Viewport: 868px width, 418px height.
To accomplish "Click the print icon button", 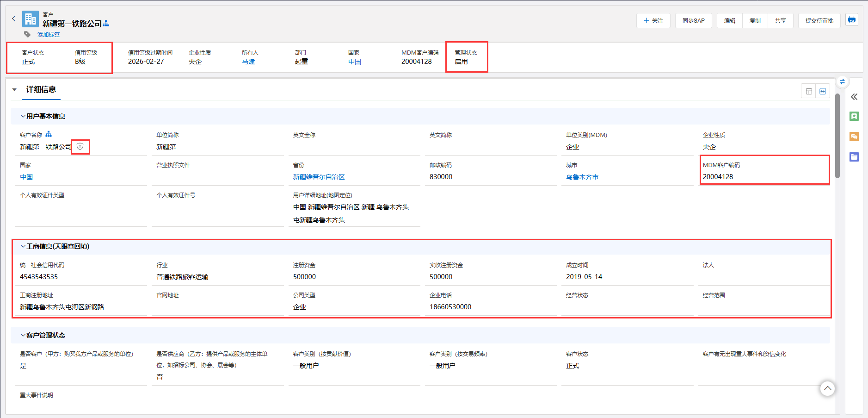I will tap(851, 20).
